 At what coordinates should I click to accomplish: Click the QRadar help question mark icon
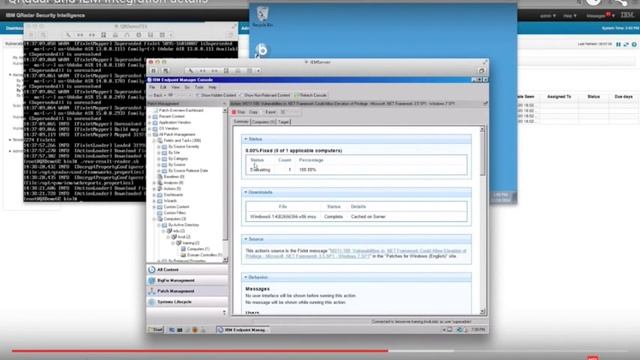click(x=634, y=44)
